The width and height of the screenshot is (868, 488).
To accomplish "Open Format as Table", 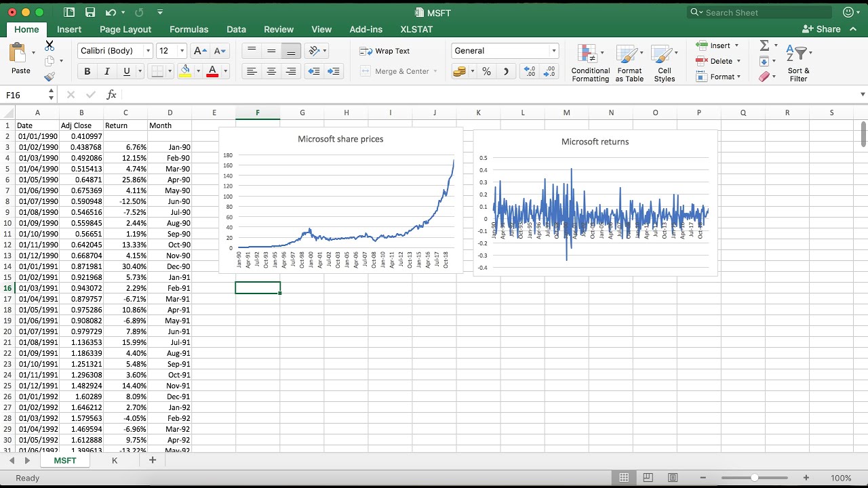I will point(629,64).
